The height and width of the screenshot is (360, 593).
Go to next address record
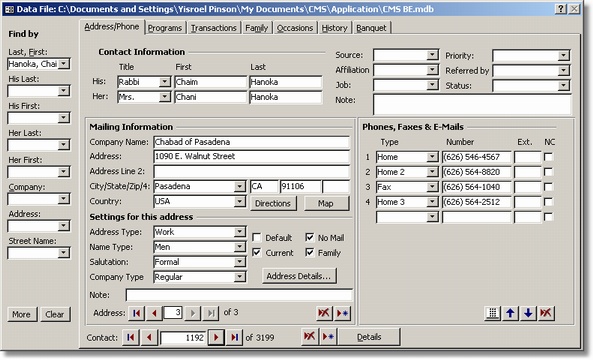(193, 313)
